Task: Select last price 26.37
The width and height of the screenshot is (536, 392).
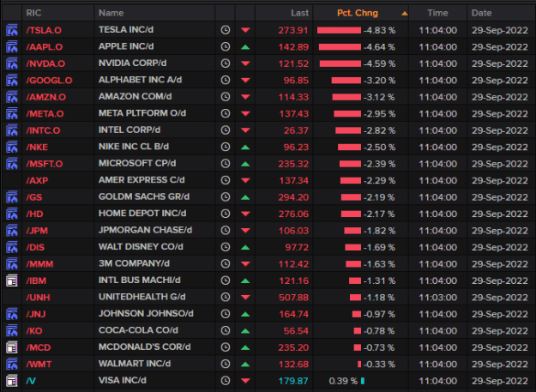Action: tap(296, 130)
